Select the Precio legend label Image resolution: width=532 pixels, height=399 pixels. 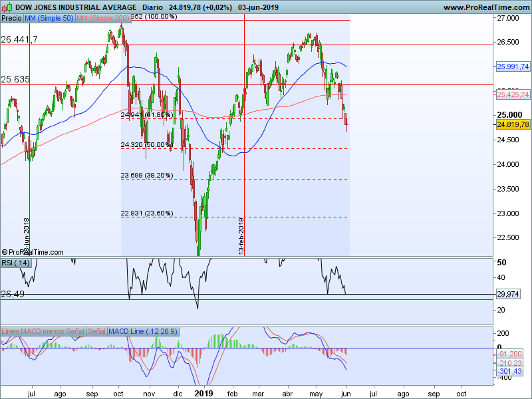pos(11,18)
